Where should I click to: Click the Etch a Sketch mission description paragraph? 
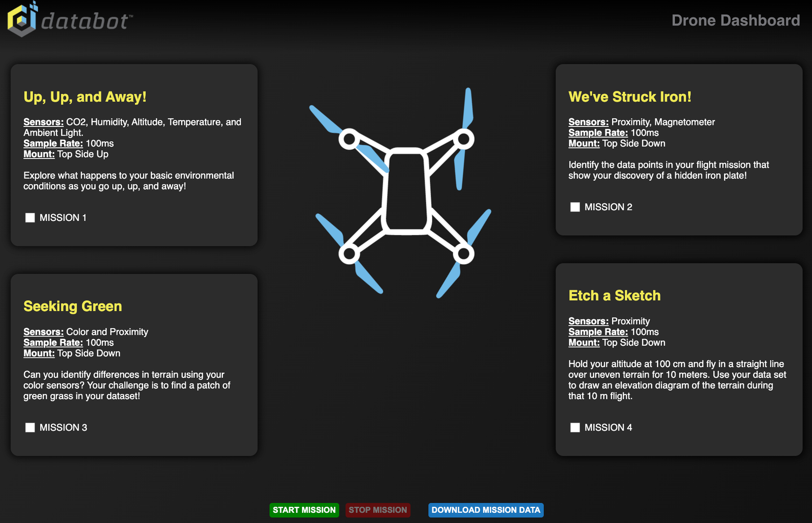pyautogui.click(x=677, y=380)
